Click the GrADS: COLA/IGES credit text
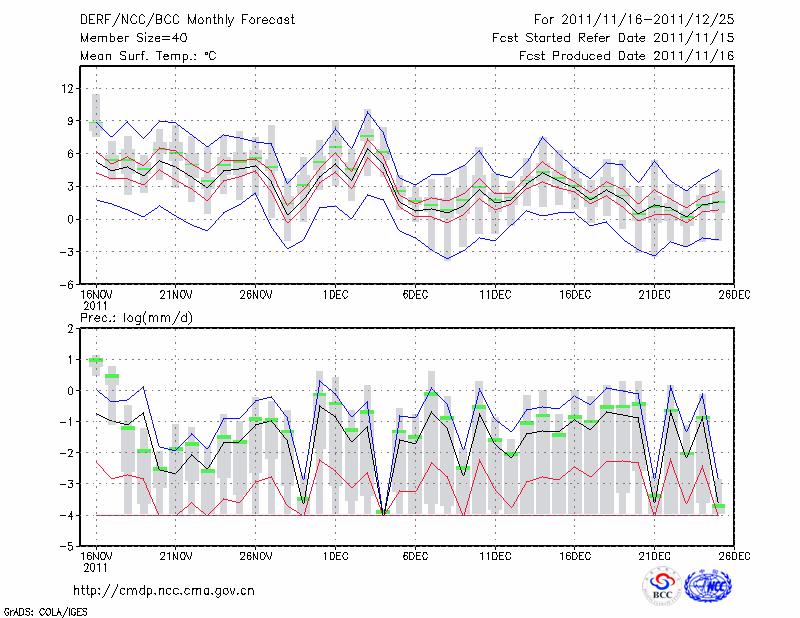This screenshot has height=618, width=800. (x=44, y=610)
